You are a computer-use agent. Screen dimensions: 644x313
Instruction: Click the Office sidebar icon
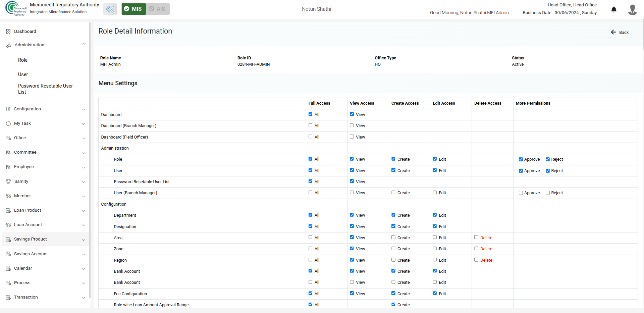click(8, 138)
